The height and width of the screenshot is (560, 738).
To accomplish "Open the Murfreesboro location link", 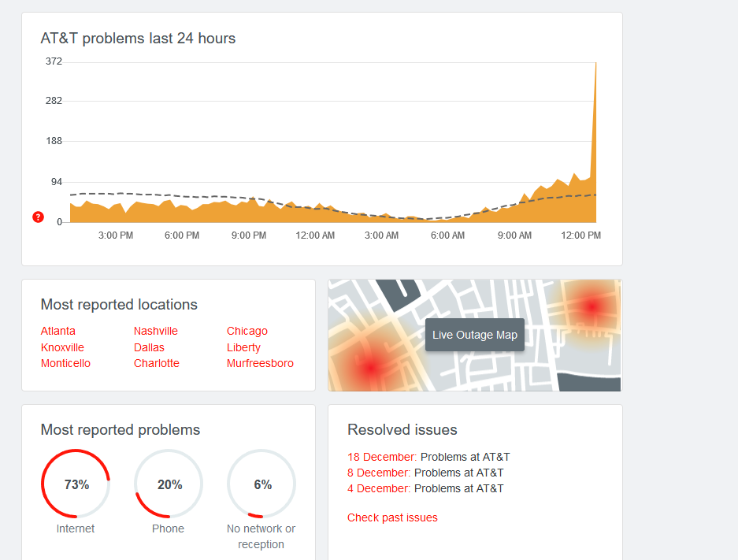I will tap(260, 363).
